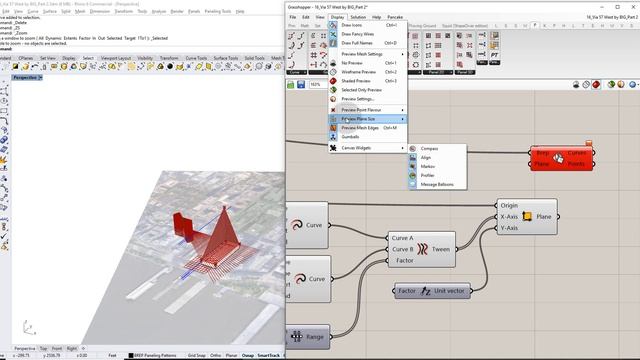The width and height of the screenshot is (640, 360).
Task: Toggle Grid Snap in Rhino status bar
Action: pos(196,356)
